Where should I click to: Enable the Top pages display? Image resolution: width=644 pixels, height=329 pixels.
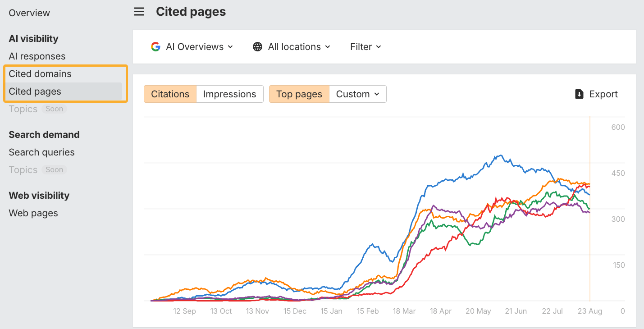click(x=299, y=94)
